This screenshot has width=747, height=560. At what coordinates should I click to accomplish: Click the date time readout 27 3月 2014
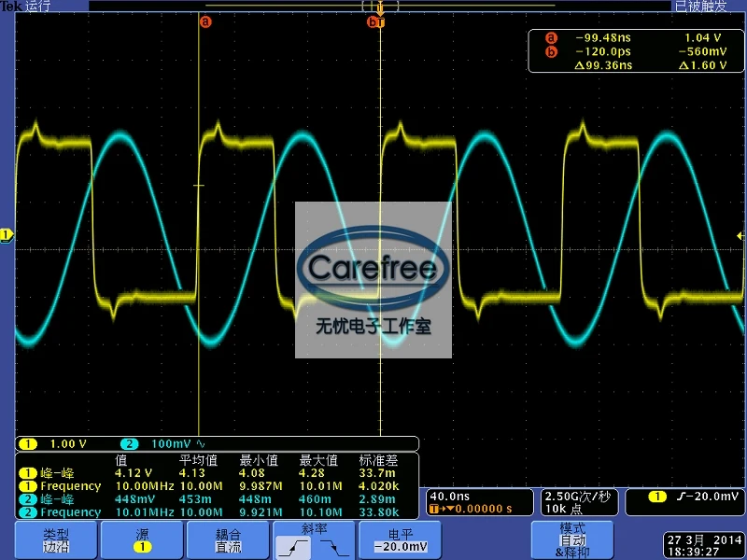coord(704,540)
